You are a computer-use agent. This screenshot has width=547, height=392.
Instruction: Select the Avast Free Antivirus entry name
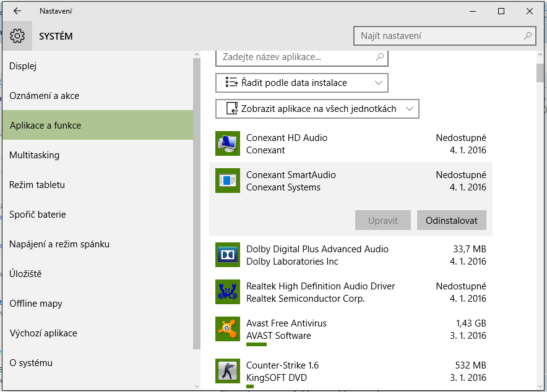(286, 323)
